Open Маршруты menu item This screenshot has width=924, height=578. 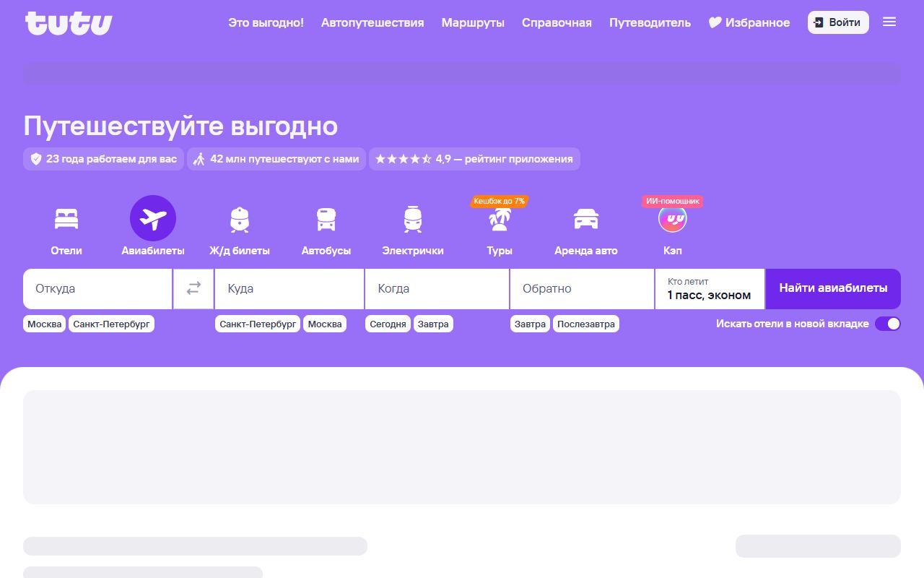point(473,22)
